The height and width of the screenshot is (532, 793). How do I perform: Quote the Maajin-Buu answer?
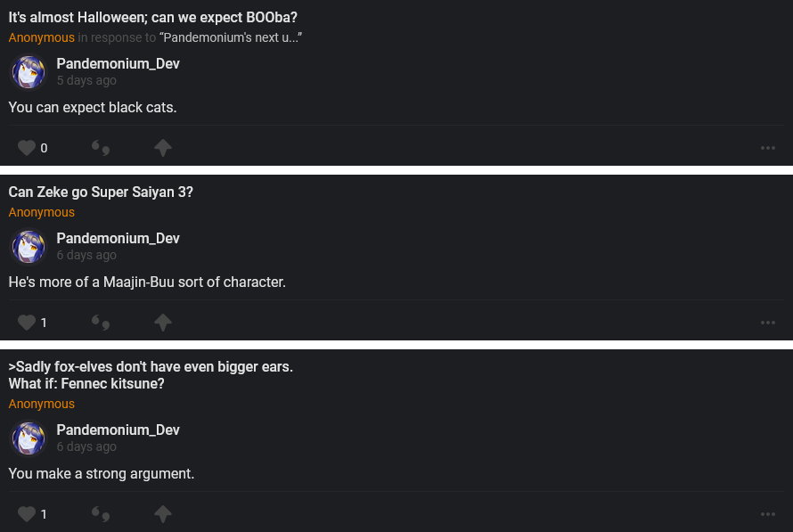pos(101,323)
